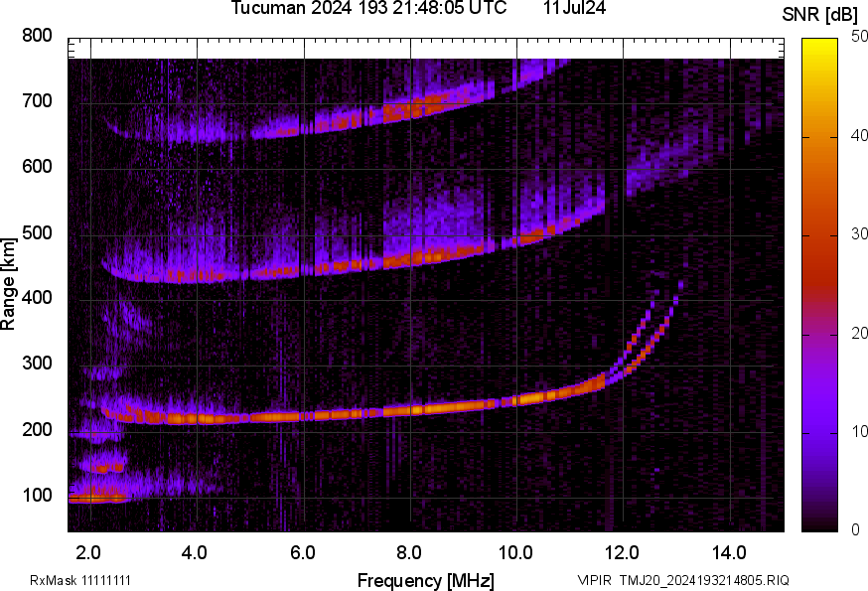Click the '11Jul24' date text
868x591 pixels.
pyautogui.click(x=575, y=8)
